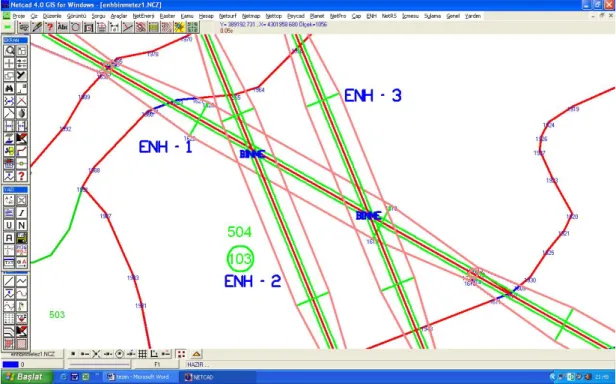Click the red question mark toolbar icon
616x384 pixels.
coord(50,27)
